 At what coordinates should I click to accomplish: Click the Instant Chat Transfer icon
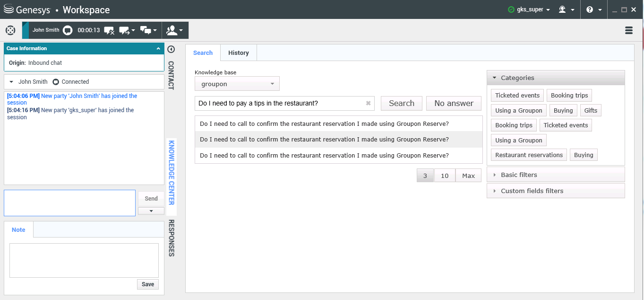click(x=125, y=30)
